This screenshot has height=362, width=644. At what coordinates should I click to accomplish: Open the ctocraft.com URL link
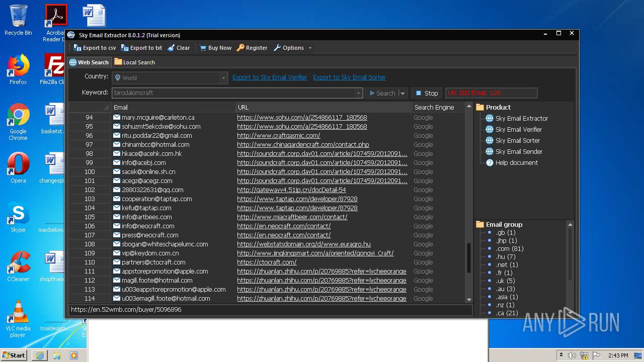click(x=267, y=262)
